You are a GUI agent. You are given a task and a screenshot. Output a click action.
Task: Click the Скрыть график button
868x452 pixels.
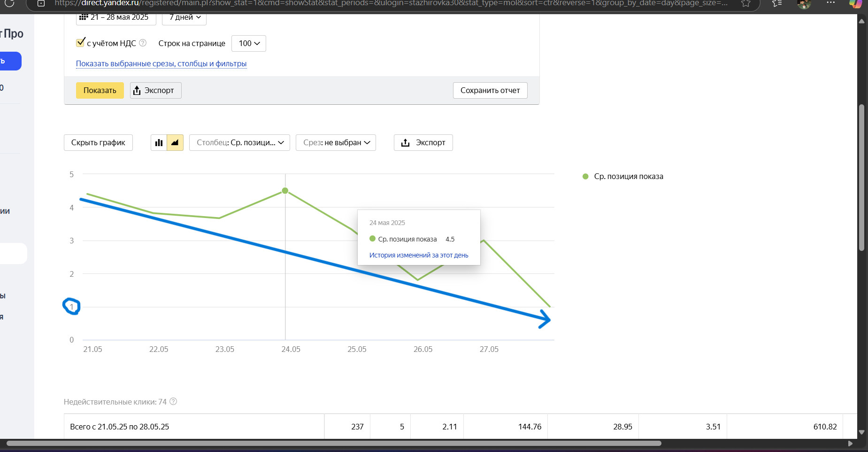(98, 142)
